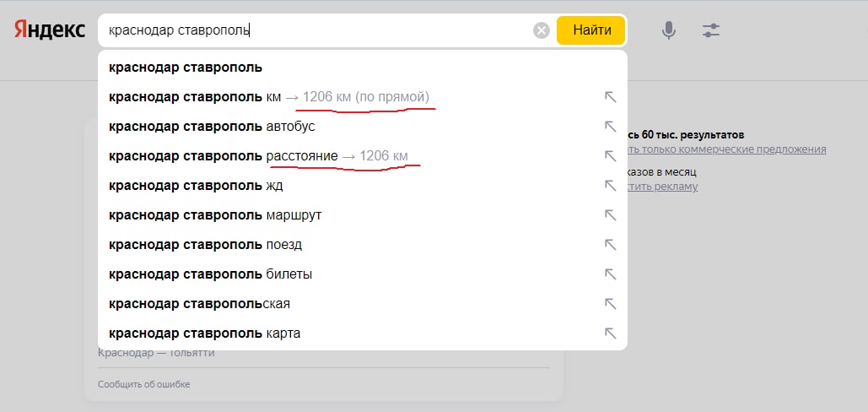The image size is (868, 412).
Task: Insert 'жд' suggestion using arrow icon
Action: 611,186
